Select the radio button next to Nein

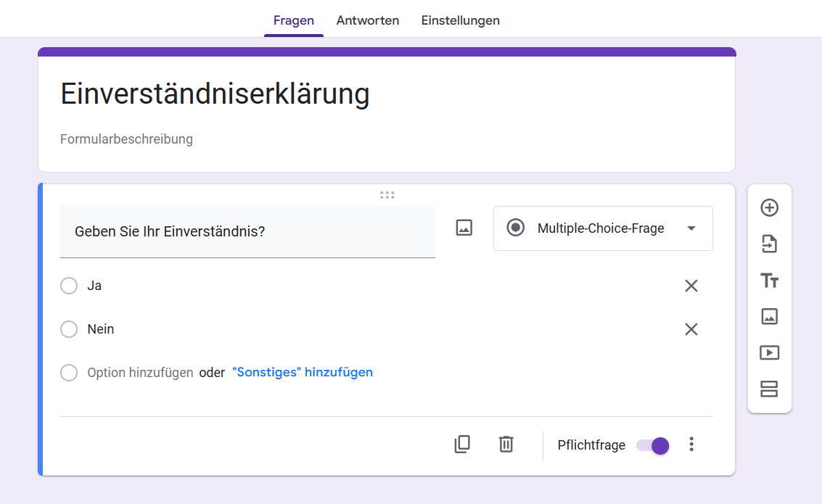tap(69, 329)
